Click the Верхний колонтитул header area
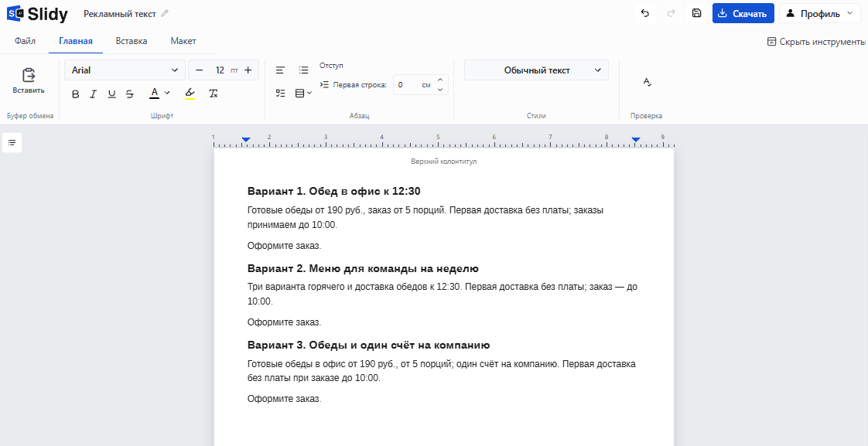This screenshot has height=446, width=868. pyautogui.click(x=443, y=162)
